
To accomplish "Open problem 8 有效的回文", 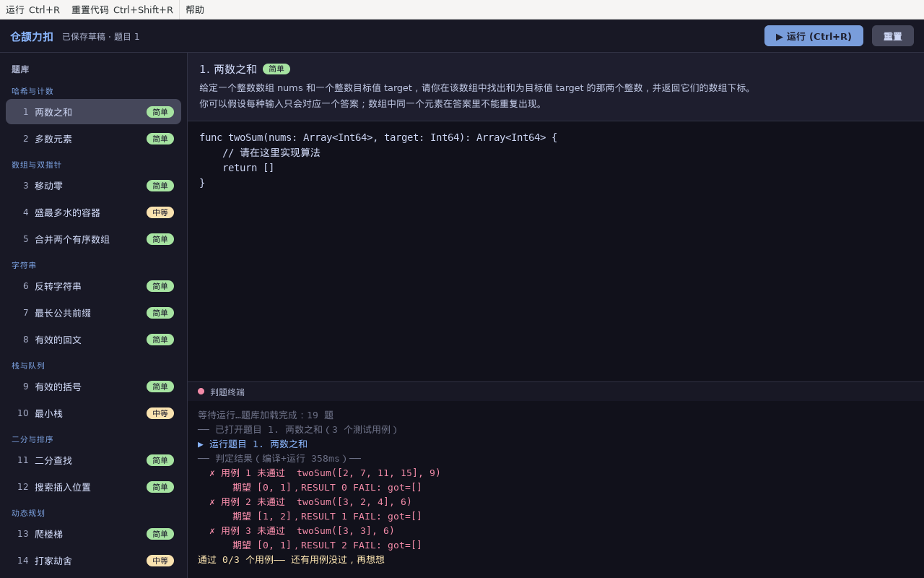I will click(93, 340).
